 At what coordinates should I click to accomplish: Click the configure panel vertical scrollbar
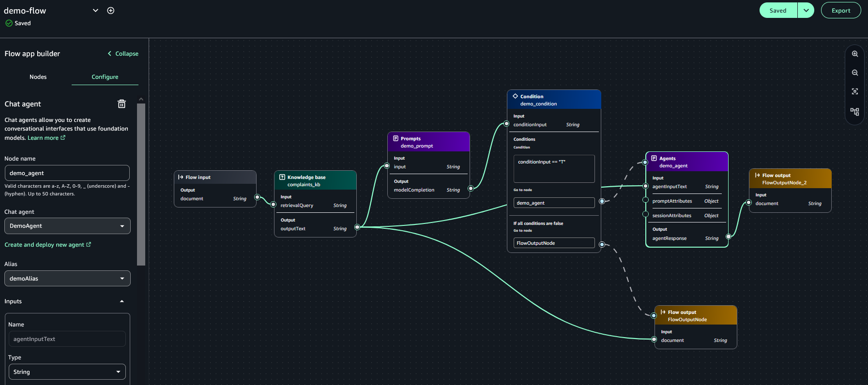click(x=141, y=184)
